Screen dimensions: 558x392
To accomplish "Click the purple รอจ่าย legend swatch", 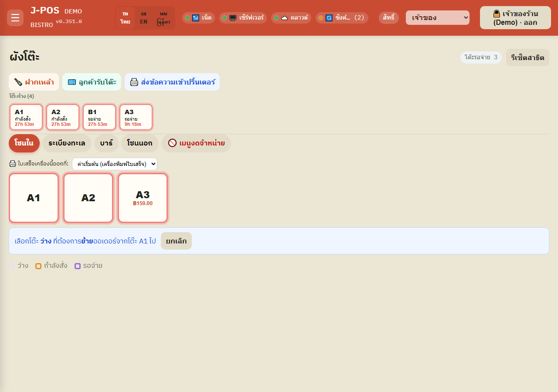I will [x=78, y=266].
